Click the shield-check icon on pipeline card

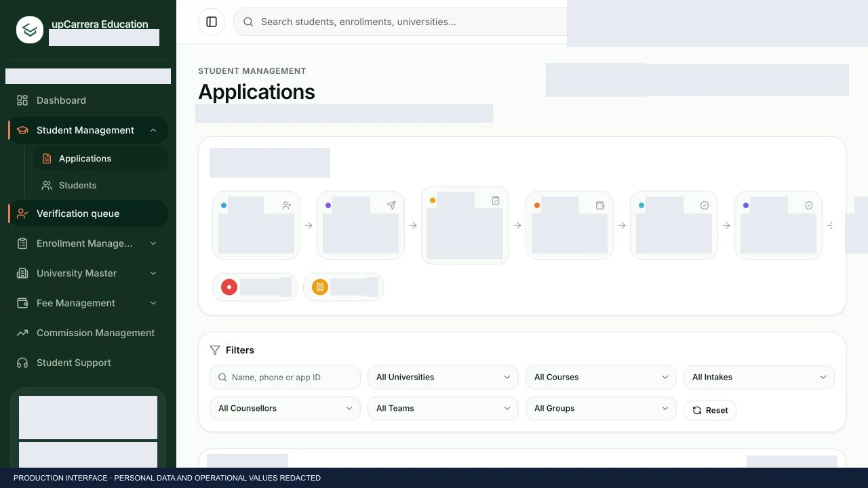click(809, 205)
